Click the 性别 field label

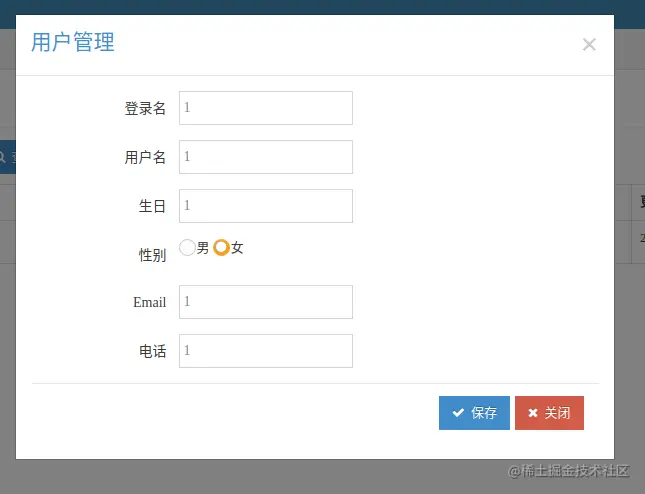coord(152,255)
